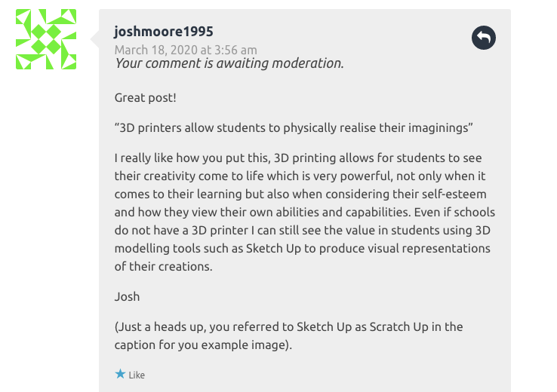Click the "Josh" signature line

pyautogui.click(x=127, y=296)
